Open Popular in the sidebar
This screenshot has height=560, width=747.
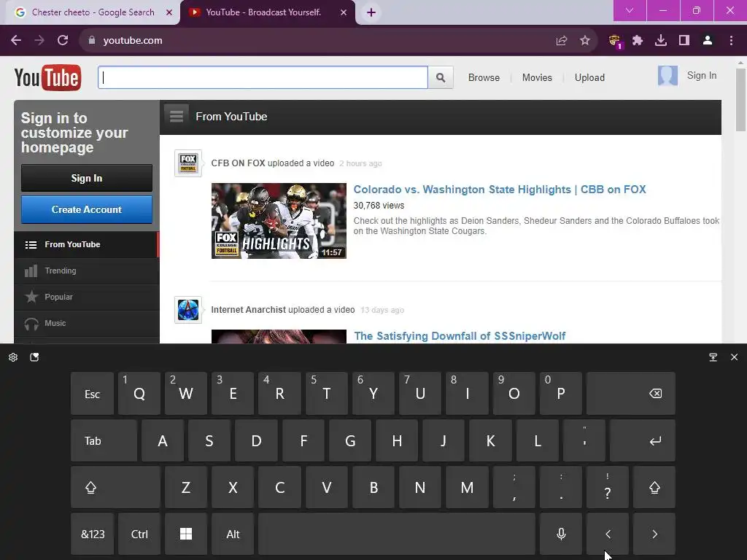pos(87,297)
